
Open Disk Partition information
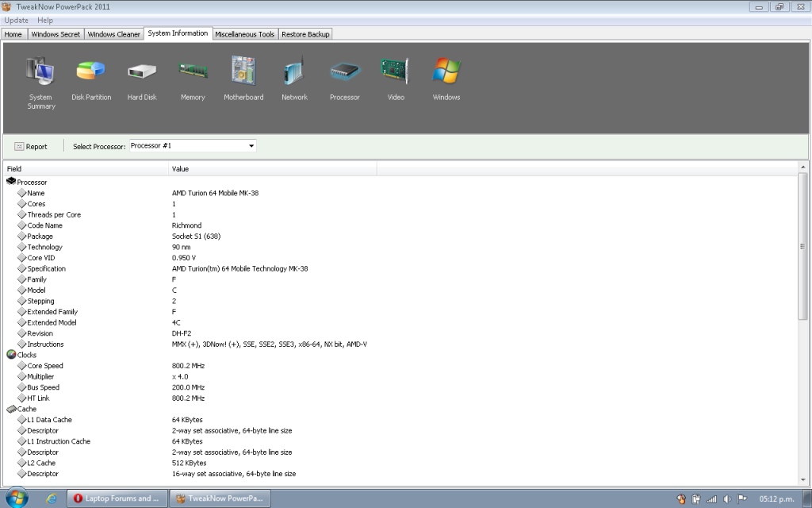91,80
